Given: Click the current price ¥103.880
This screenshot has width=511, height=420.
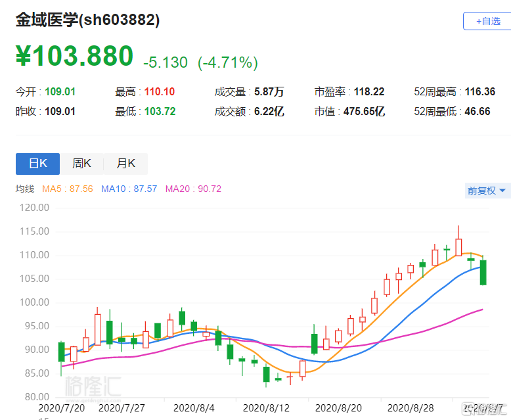Looking at the screenshot, I should (x=74, y=57).
